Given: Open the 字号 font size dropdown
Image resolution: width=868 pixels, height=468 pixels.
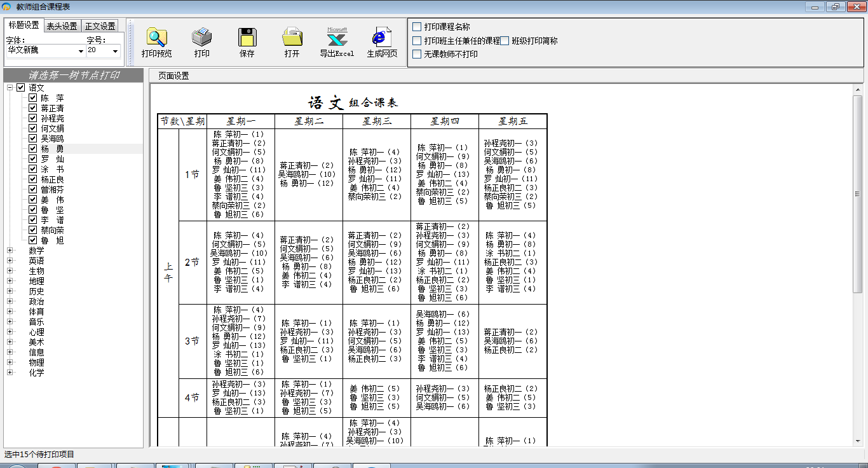Looking at the screenshot, I should pos(115,51).
